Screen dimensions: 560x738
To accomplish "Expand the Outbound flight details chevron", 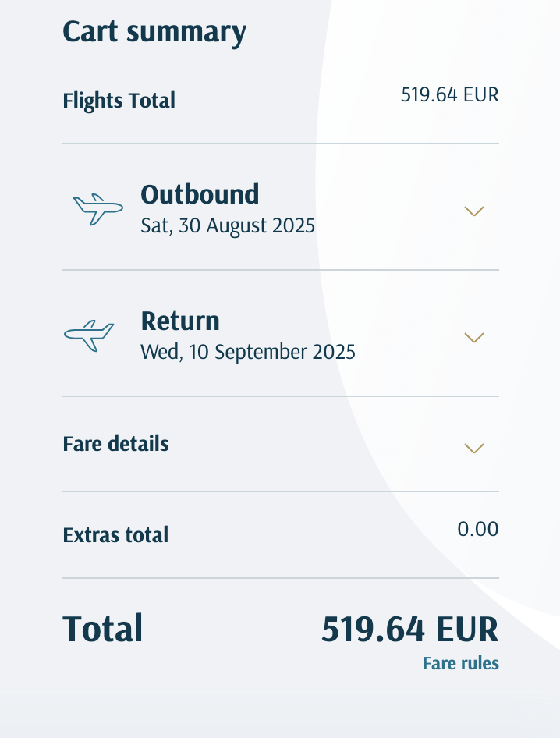I will tap(474, 211).
